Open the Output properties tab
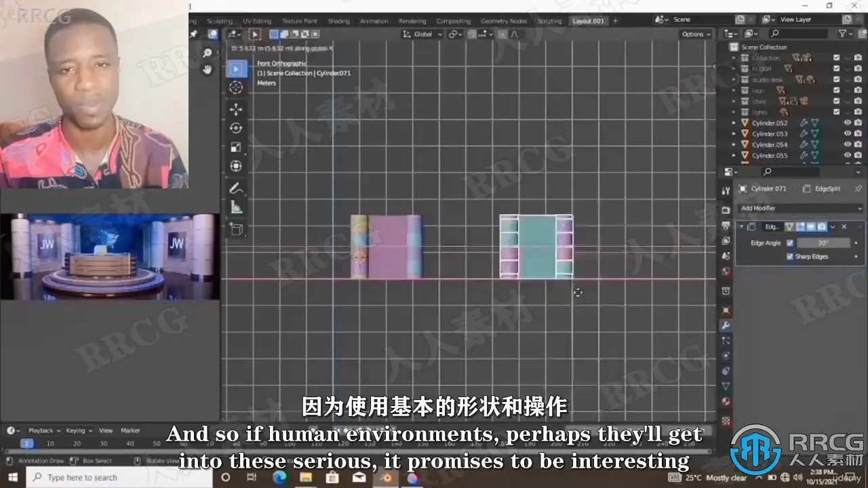This screenshot has height=488, width=868. pyautogui.click(x=726, y=226)
